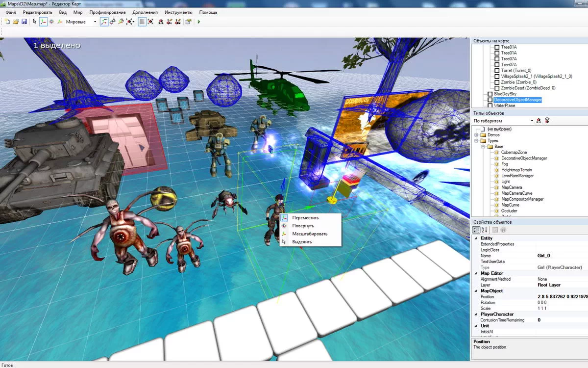The width and height of the screenshot is (588, 368).
Task: Open the Инструменты menu
Action: pyautogui.click(x=178, y=12)
